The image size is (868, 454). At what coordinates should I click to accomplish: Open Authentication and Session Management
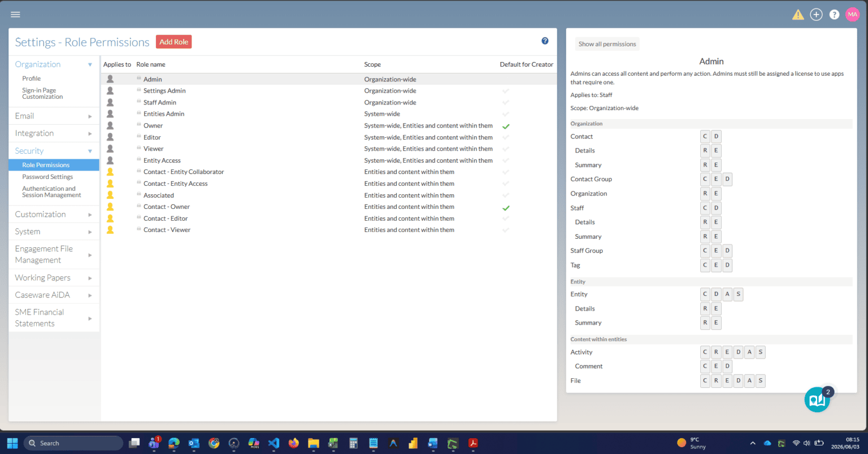(51, 192)
